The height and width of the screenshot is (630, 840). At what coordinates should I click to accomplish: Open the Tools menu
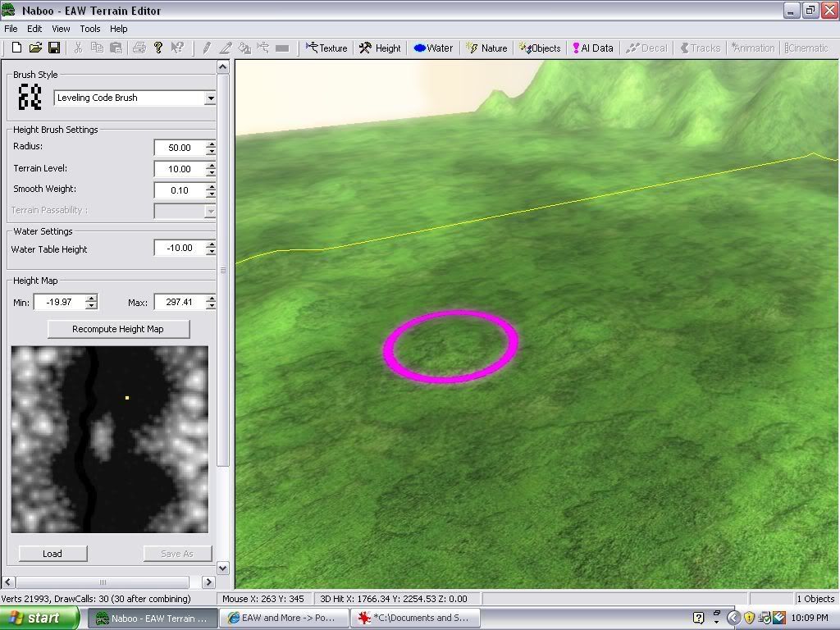(x=90, y=29)
